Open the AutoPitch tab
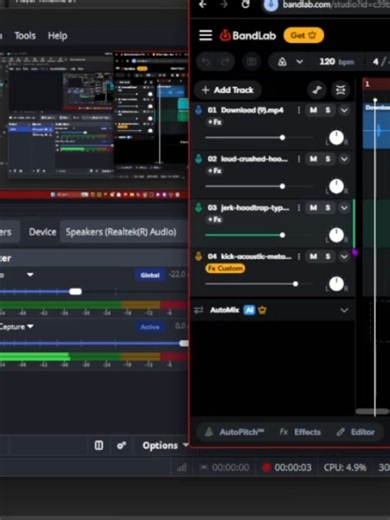This screenshot has width=390, height=520. (x=235, y=432)
